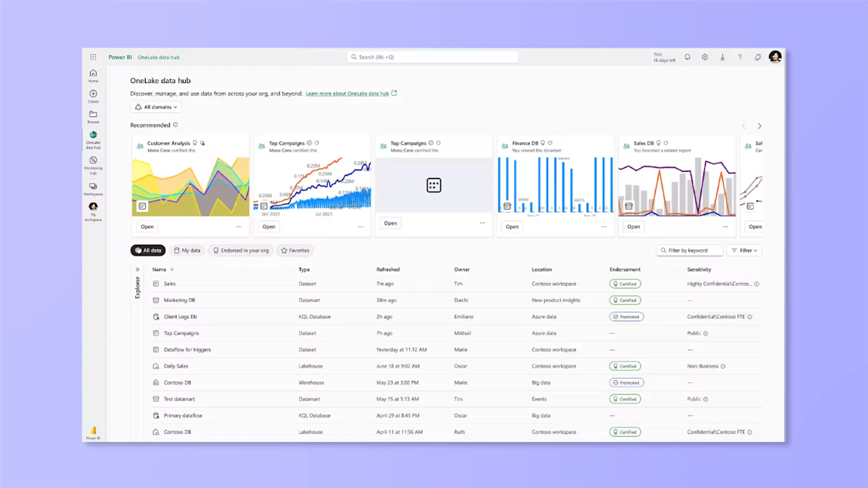Click Learn more about OneLake data hub
The height and width of the screenshot is (488, 868).
coord(347,94)
